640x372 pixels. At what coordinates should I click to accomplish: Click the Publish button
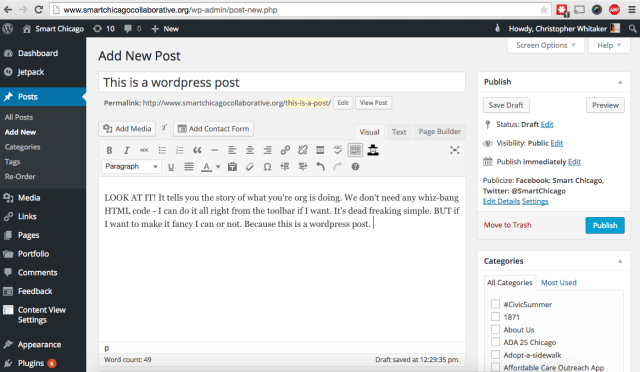605,225
